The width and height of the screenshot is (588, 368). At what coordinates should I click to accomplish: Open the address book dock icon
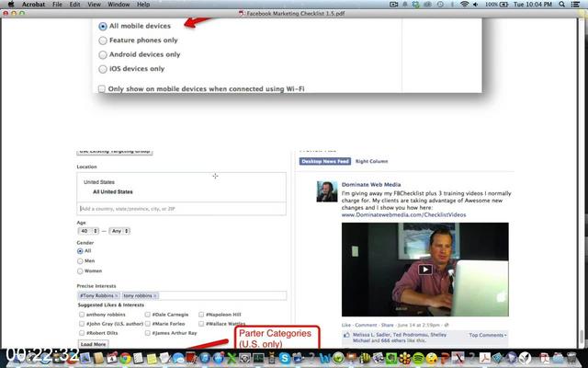click(x=98, y=358)
